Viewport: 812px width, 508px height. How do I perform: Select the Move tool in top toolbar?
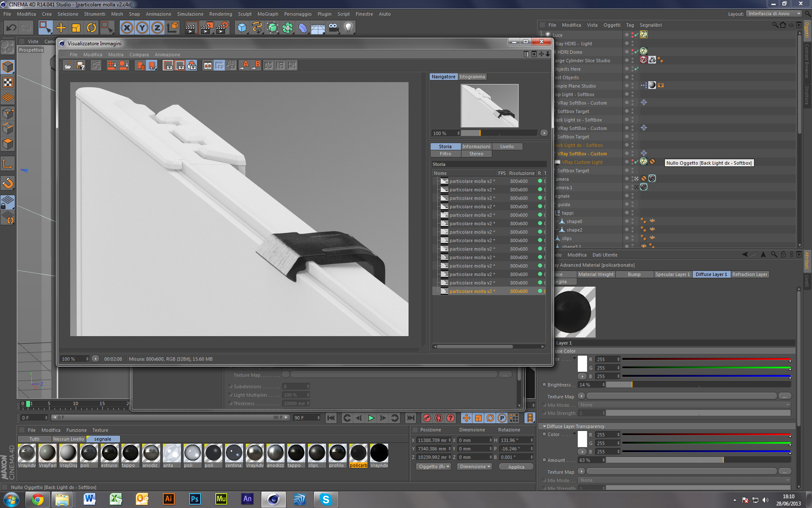[x=61, y=28]
